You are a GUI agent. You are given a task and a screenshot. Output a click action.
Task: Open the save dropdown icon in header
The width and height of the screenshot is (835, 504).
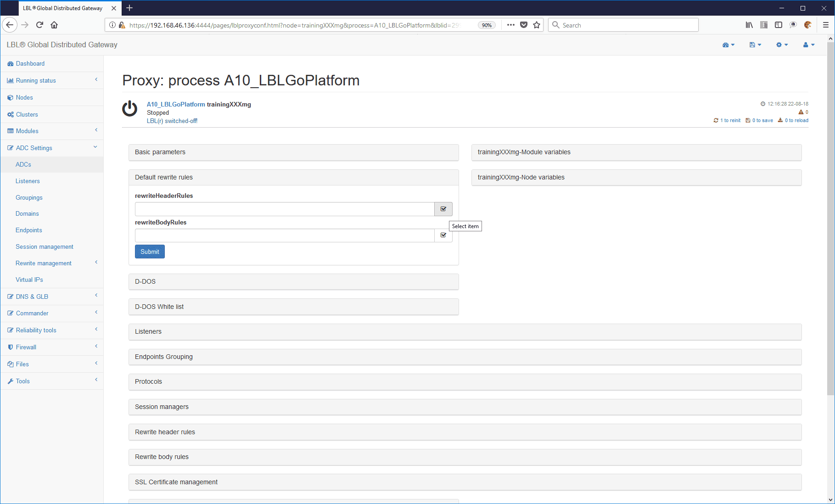tap(755, 45)
